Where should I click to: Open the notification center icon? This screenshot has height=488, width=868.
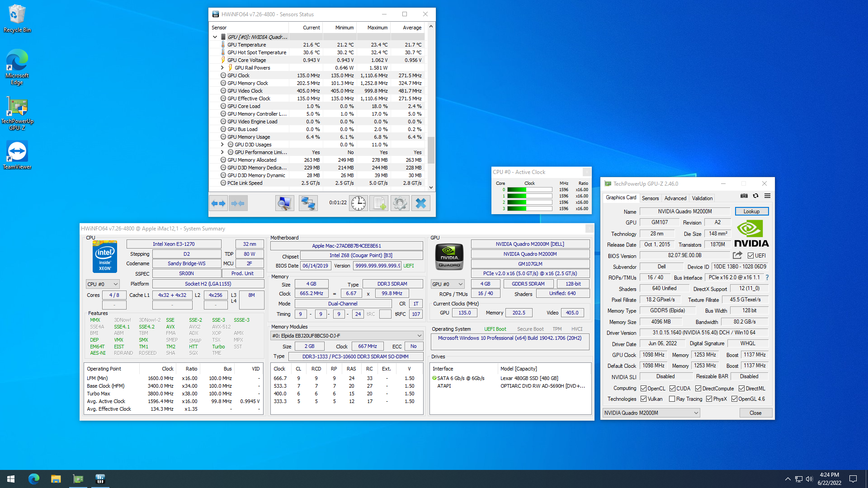pos(853,479)
